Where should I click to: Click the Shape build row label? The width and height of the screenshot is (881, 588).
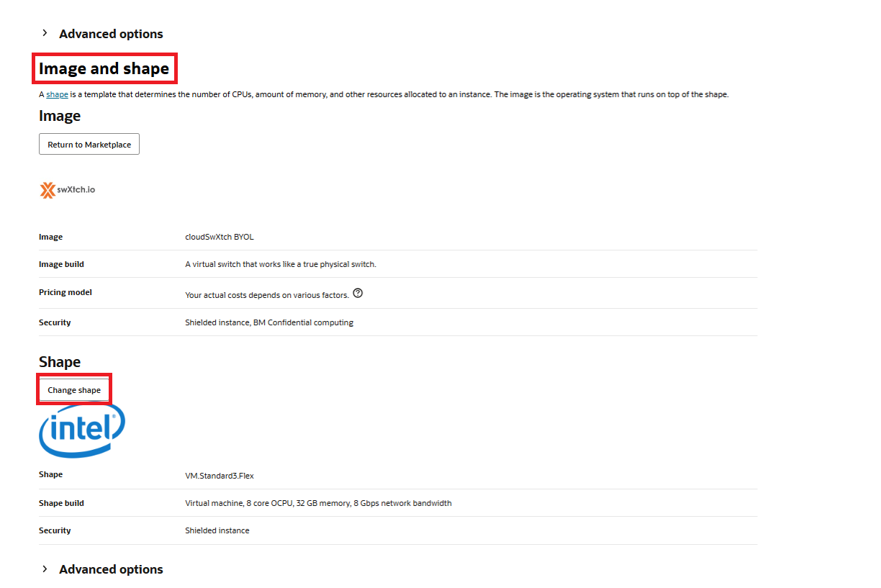(x=61, y=503)
